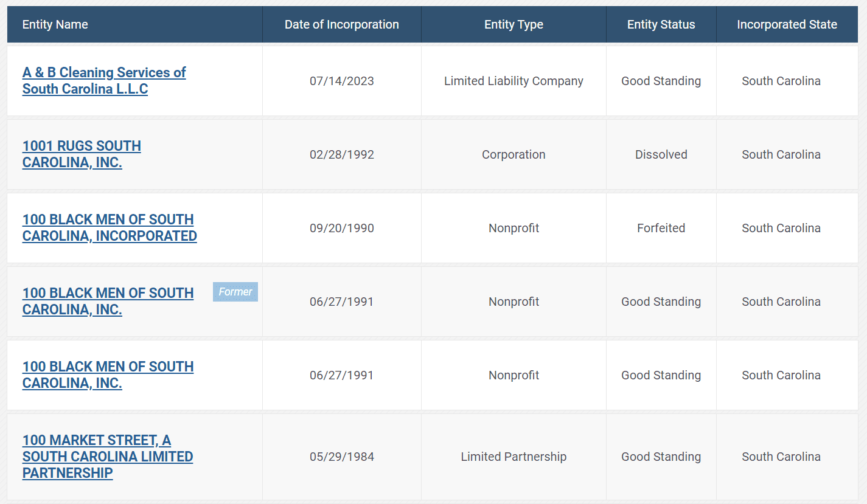This screenshot has height=504, width=867.
Task: Sort by the Entity Name column header
Action: [x=55, y=24]
